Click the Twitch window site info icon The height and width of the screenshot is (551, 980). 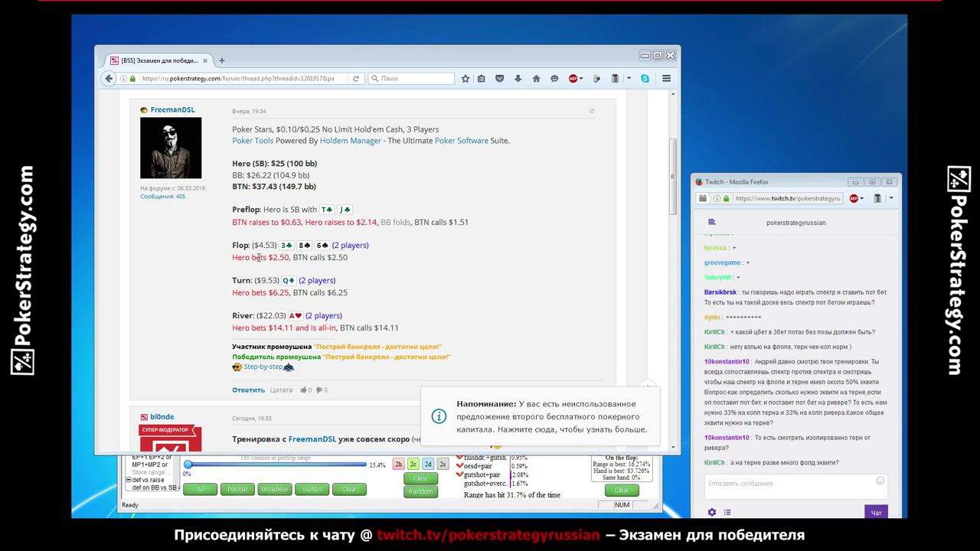coord(717,198)
